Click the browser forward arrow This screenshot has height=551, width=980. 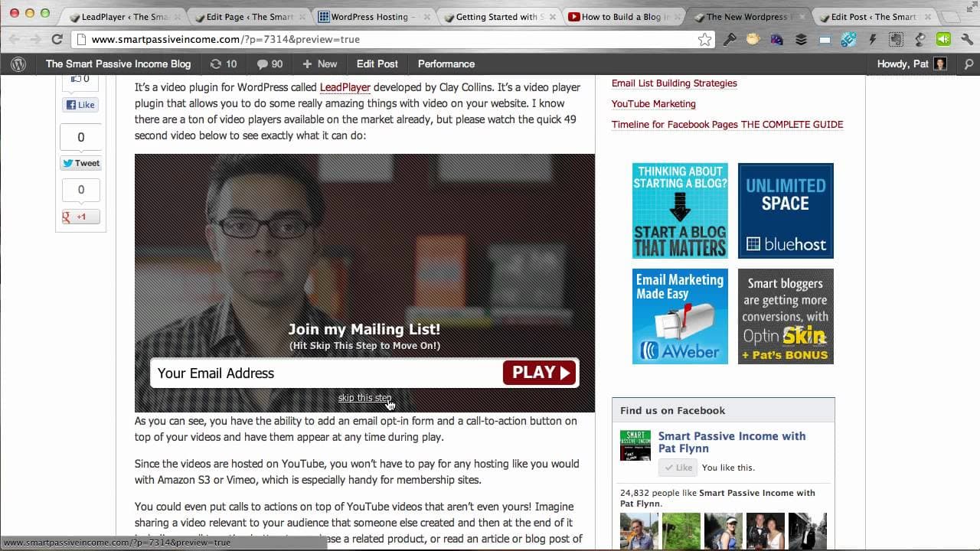coord(35,39)
